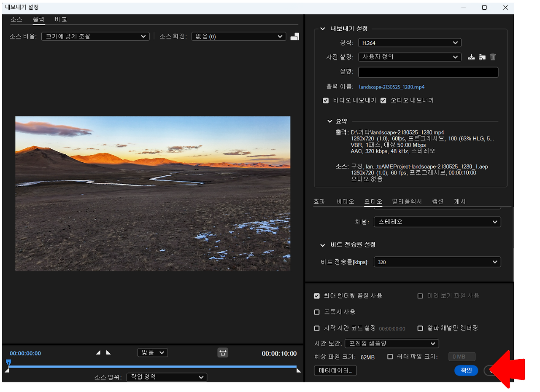Enable 알파 채널만 렌더링 checkbox

420,328
